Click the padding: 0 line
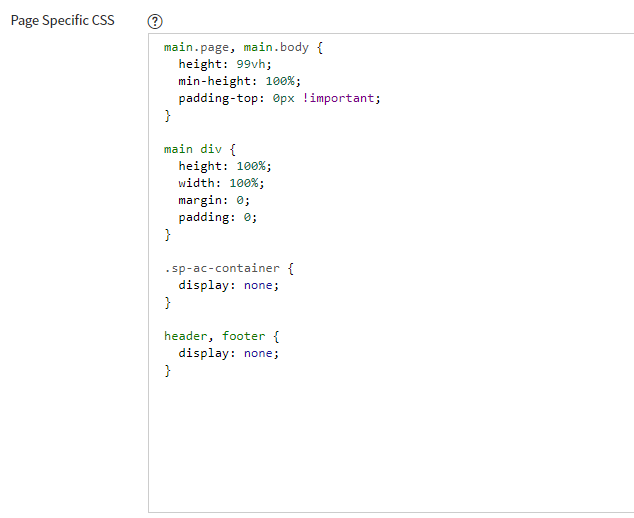 [x=218, y=217]
